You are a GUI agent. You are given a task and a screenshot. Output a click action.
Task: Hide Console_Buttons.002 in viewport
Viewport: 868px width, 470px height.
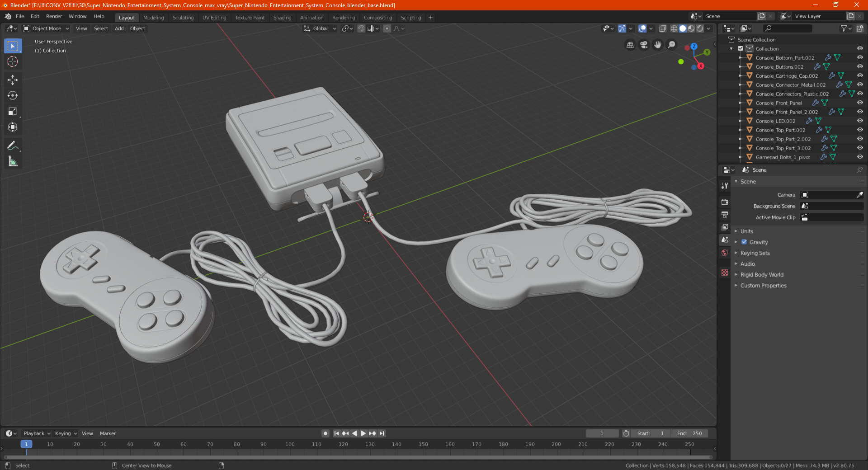pos(860,66)
